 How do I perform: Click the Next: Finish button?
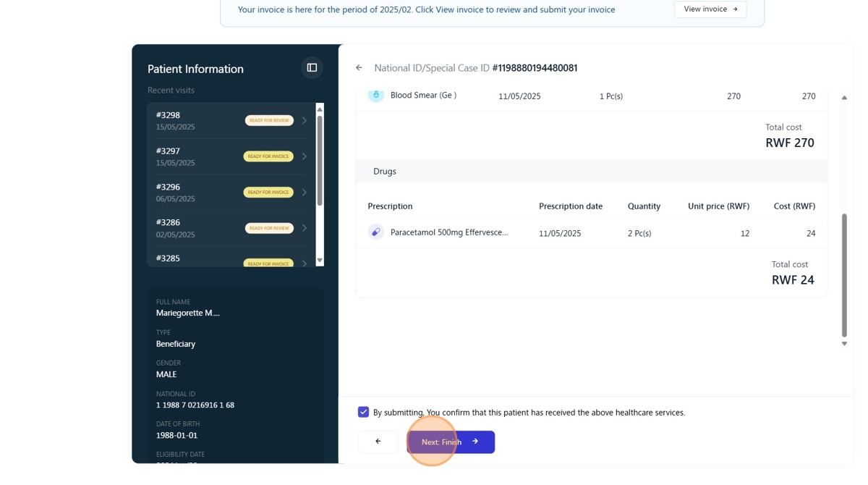(451, 442)
